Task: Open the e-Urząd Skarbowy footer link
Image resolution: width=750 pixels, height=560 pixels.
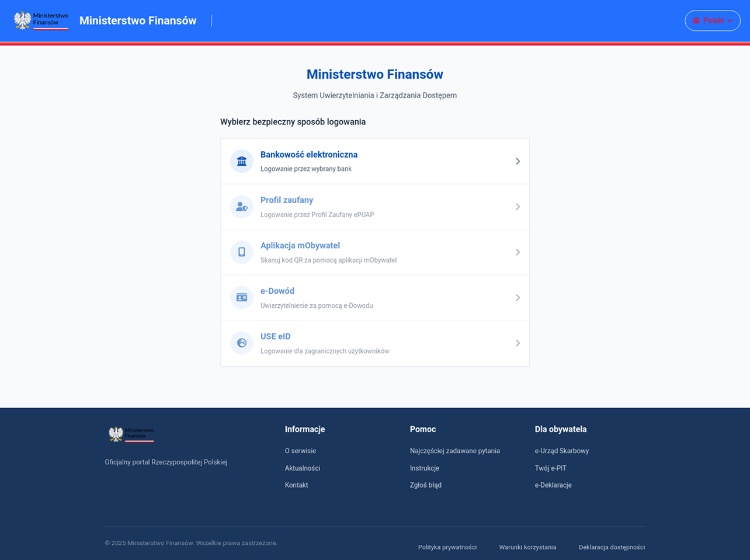Action: pyautogui.click(x=561, y=451)
